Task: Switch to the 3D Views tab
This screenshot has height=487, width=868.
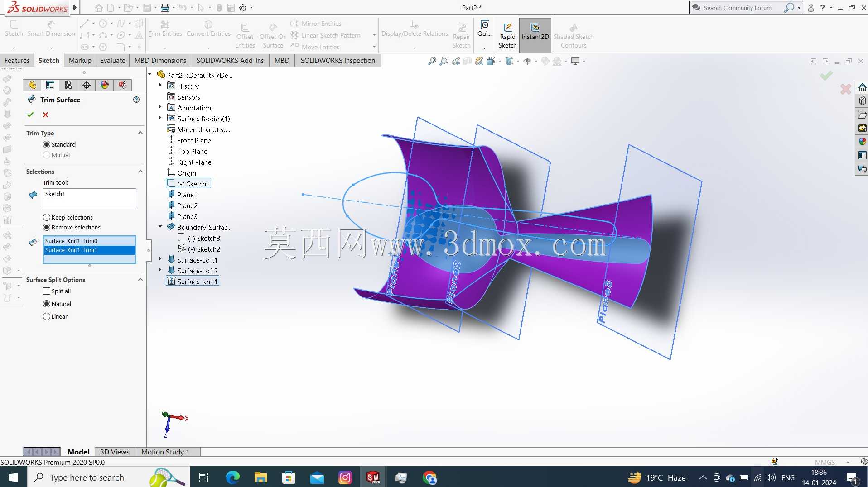Action: (115, 452)
